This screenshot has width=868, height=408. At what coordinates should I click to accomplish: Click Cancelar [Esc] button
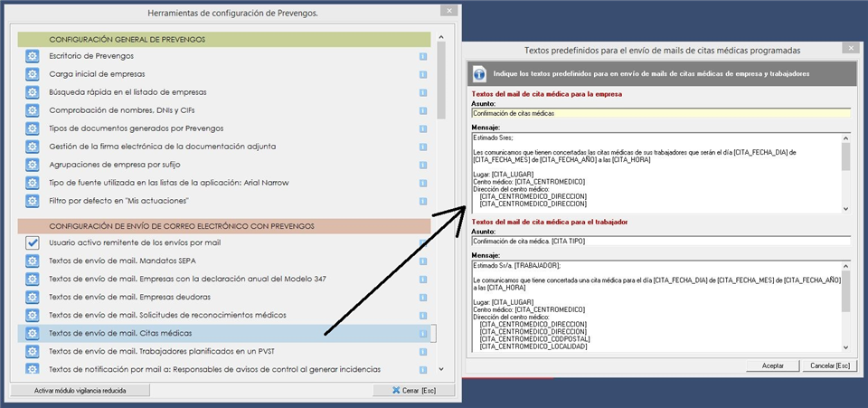(x=830, y=365)
